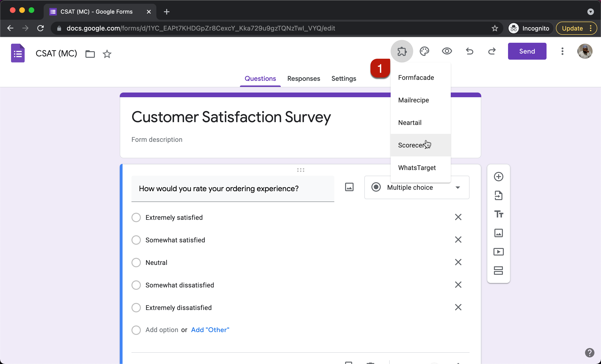The height and width of the screenshot is (364, 601).
Task: Choose Scorecery from the add-ons menu
Action: [x=412, y=145]
